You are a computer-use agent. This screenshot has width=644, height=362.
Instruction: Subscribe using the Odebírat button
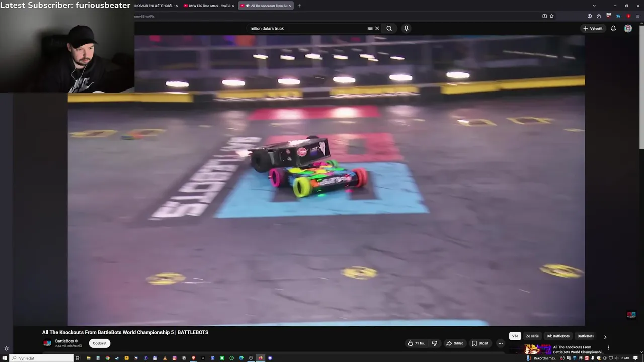pos(99,343)
